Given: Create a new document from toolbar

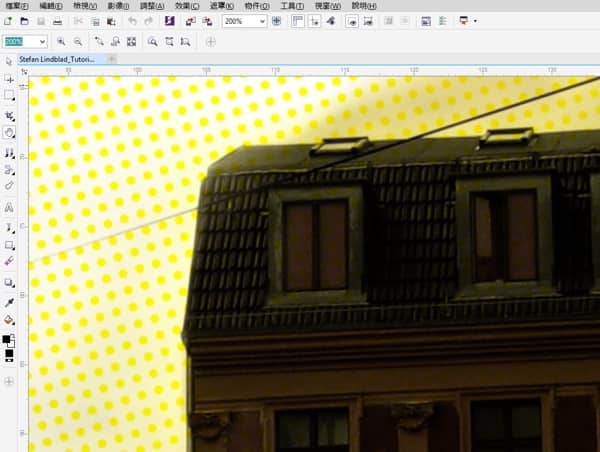Looking at the screenshot, I should click(8, 21).
